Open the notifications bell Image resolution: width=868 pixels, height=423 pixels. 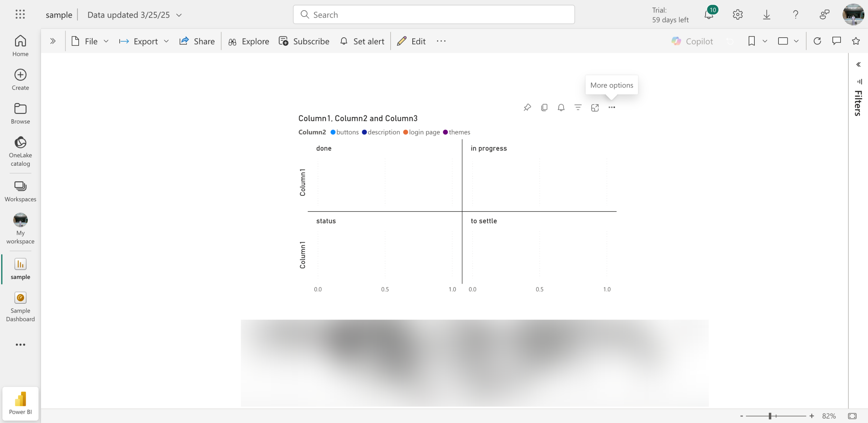tap(708, 15)
